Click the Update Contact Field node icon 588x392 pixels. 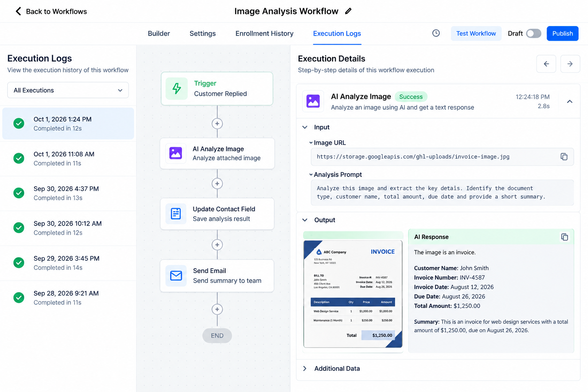coord(176,214)
